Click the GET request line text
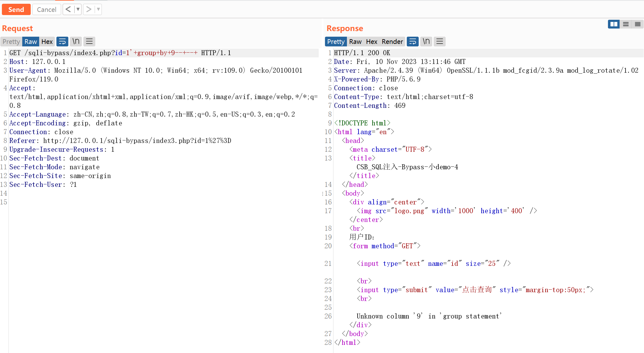 120,53
